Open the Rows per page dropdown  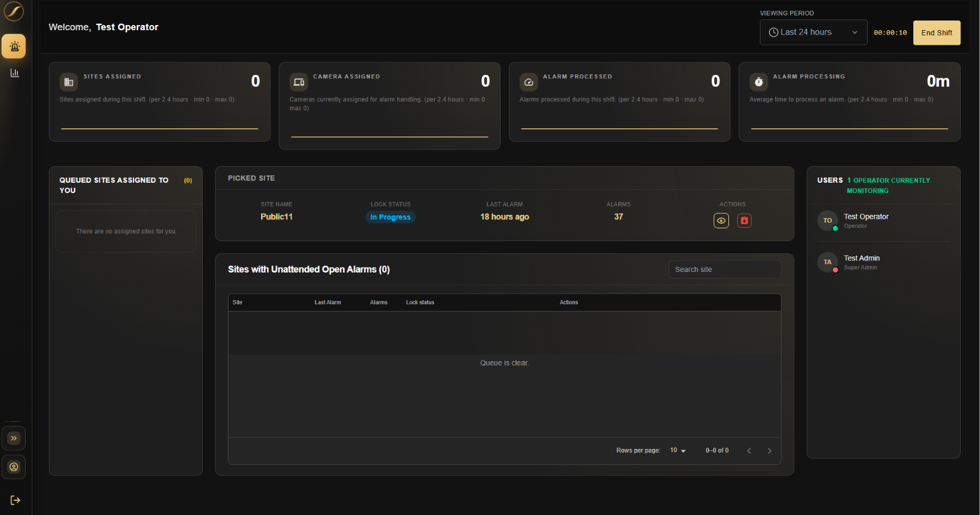(678, 451)
